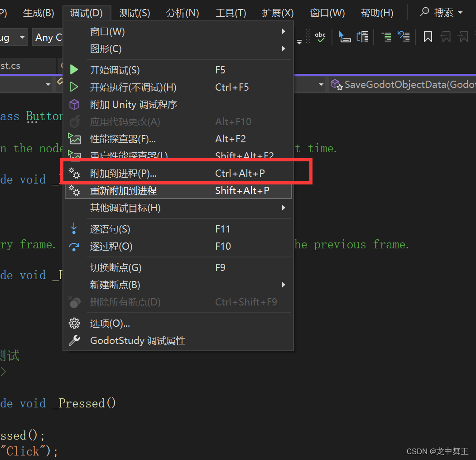Screen dimensions: 476x460
Task: Click the blue-arrow lines toolbar icon
Action: [x=404, y=37]
